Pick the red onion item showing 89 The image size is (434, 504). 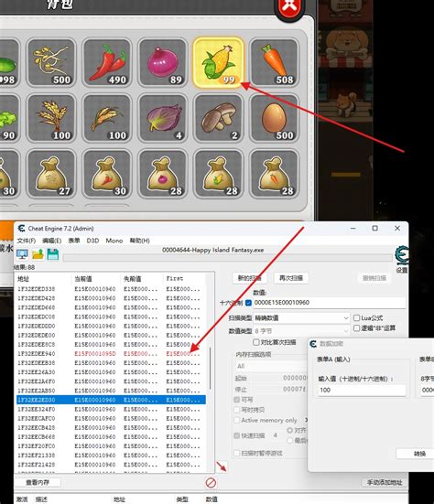pos(163,62)
